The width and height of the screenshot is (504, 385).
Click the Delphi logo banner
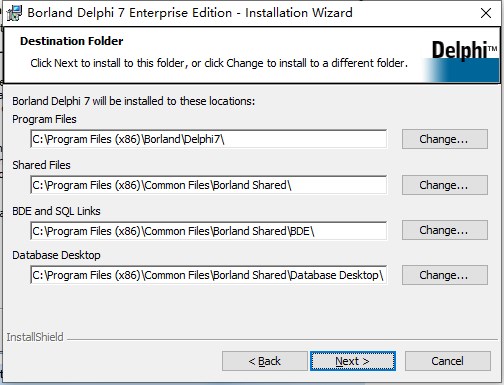462,60
